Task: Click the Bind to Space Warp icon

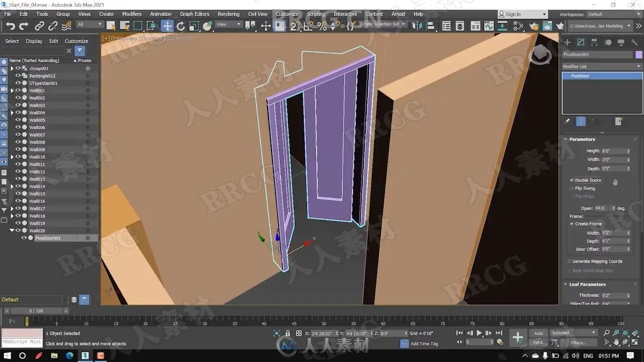Action: 66,26
